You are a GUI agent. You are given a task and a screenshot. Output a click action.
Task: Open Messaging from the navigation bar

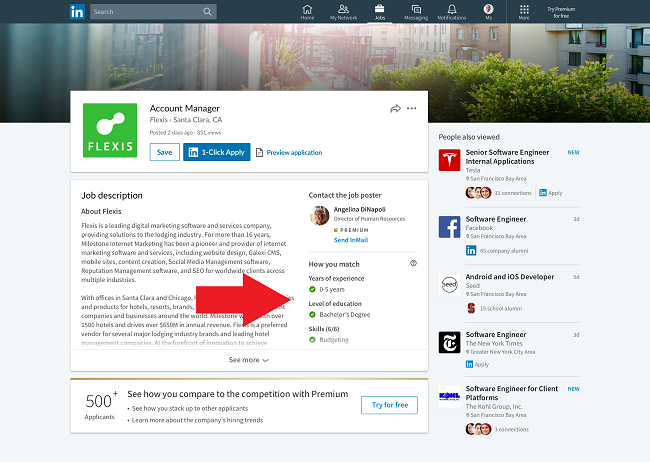[416, 12]
